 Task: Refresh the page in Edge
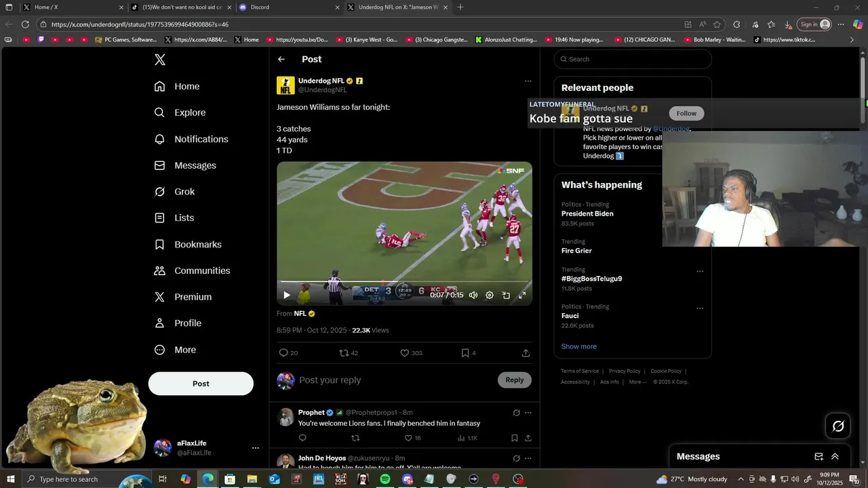pyautogui.click(x=25, y=24)
